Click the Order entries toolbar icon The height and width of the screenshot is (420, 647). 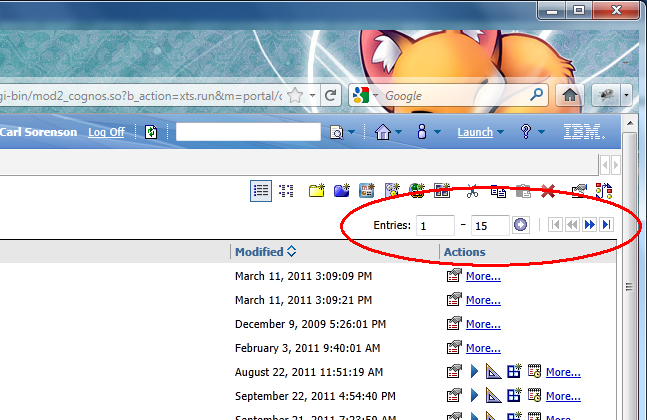pos(604,191)
